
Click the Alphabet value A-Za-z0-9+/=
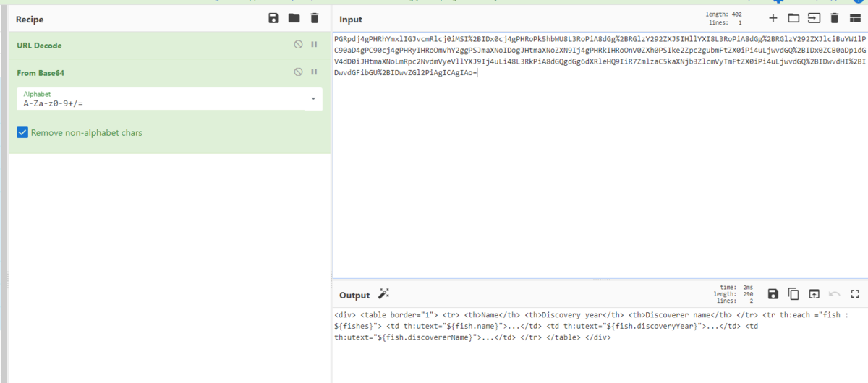54,103
